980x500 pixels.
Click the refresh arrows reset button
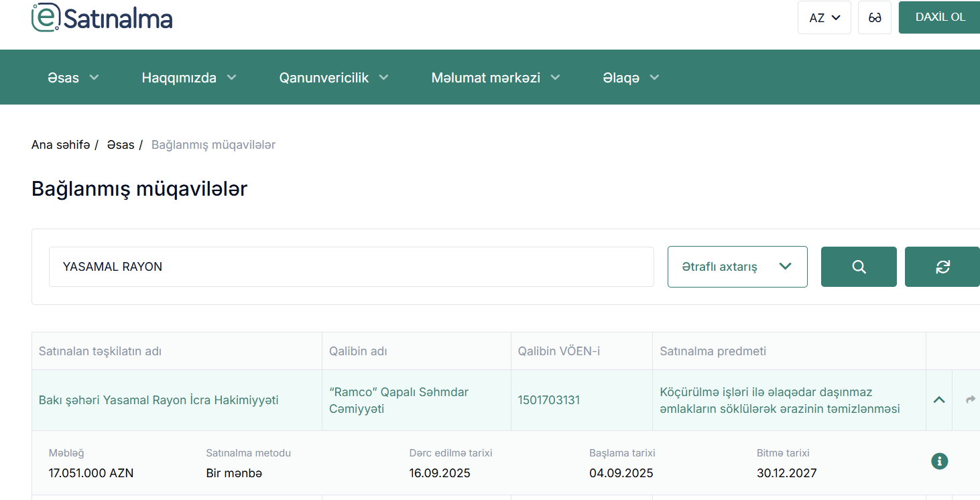coord(942,267)
